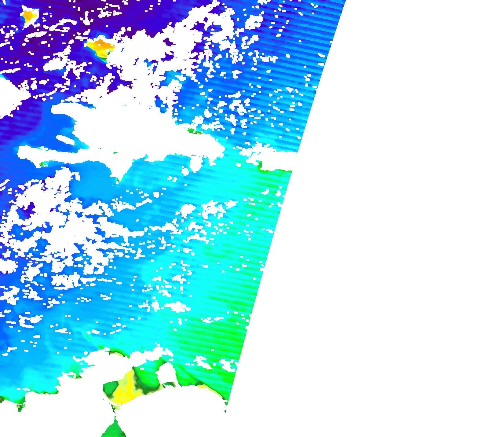Select the tiny green spot below the central cloud's right side
504x437 pixels.
(x=193, y=131)
